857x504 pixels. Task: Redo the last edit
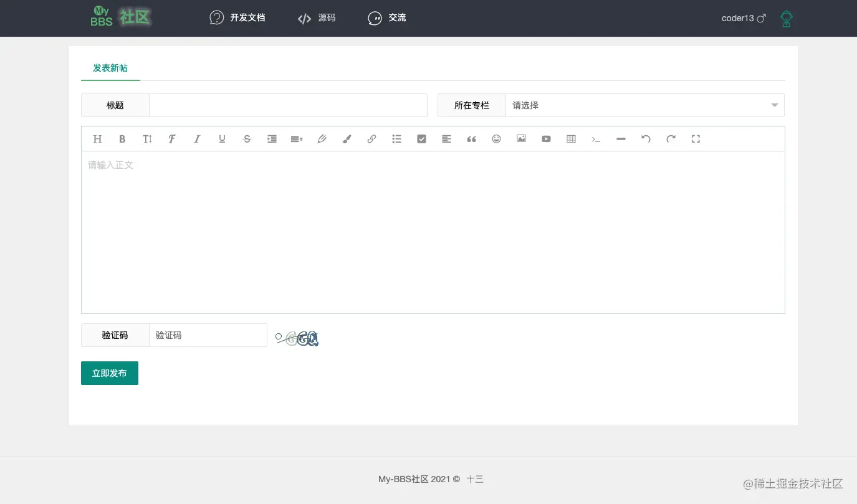pos(671,139)
